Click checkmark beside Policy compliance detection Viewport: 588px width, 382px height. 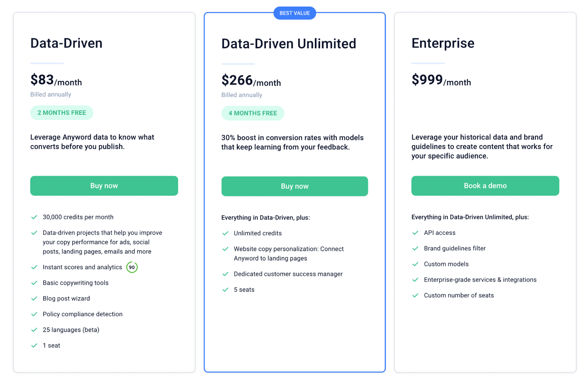(x=34, y=314)
